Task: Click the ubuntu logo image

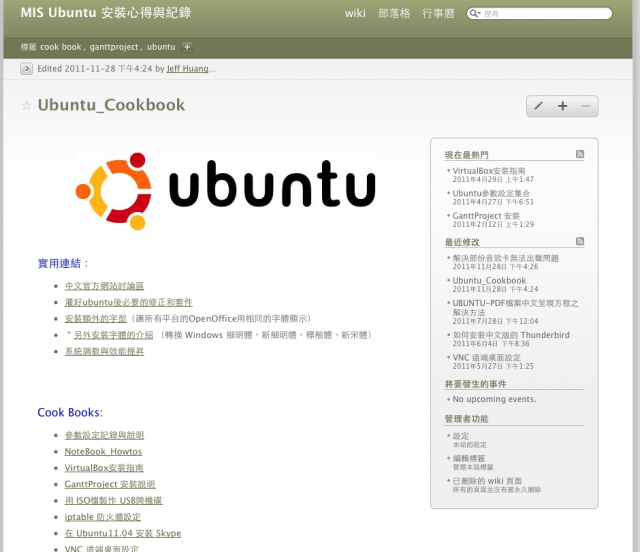Action: [x=225, y=191]
